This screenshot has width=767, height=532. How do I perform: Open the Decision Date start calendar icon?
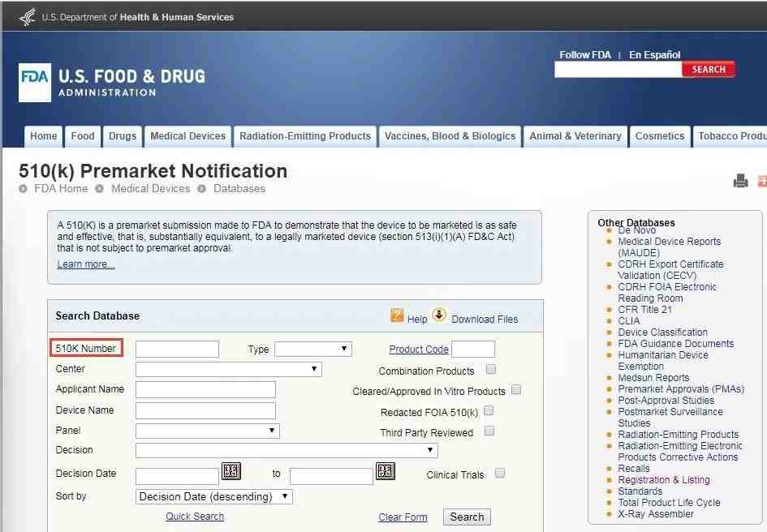231,471
